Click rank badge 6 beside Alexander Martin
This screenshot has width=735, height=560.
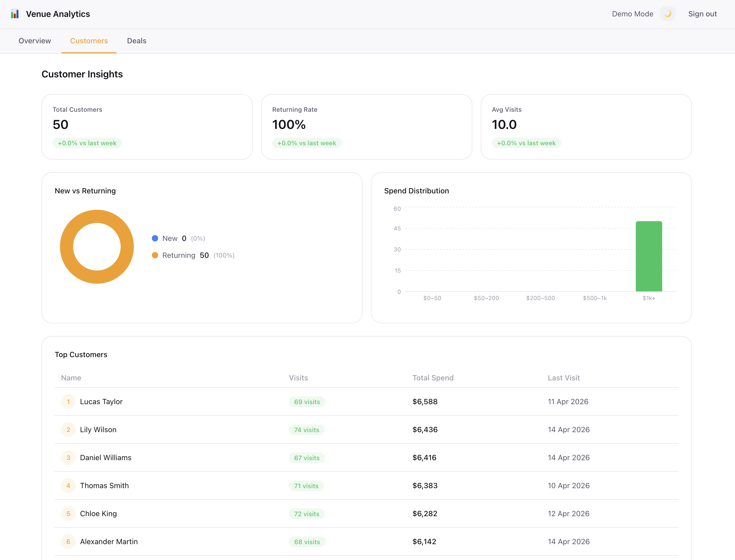[68, 542]
